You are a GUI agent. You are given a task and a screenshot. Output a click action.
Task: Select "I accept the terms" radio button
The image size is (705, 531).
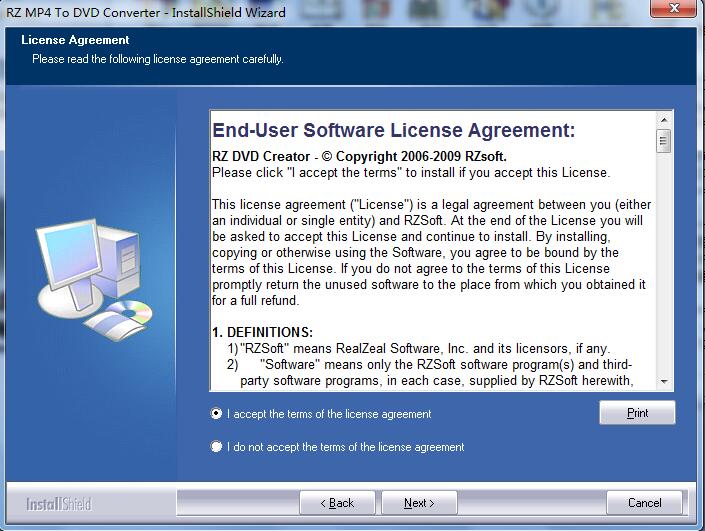[216, 414]
